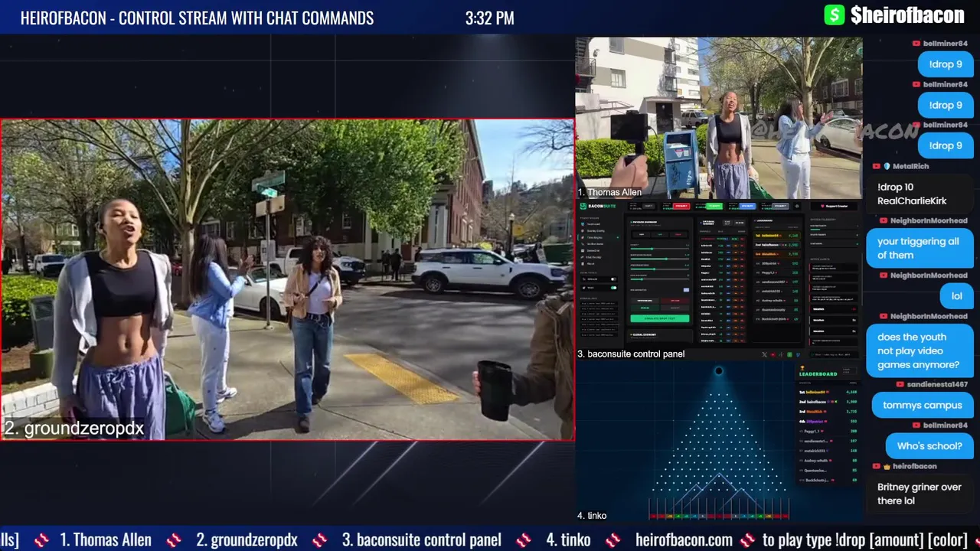Open Dashboard in BaconSuite sidebar
This screenshot has width=980, height=551.
coord(593,224)
